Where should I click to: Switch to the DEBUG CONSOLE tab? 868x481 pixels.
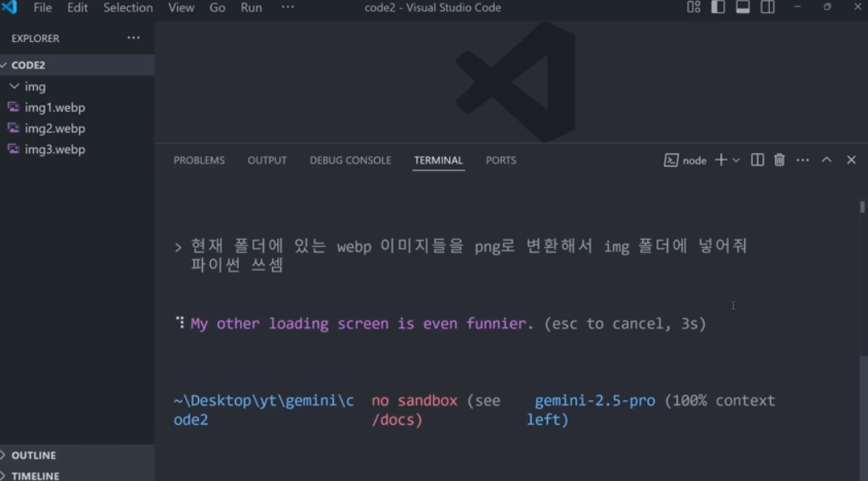[350, 161]
